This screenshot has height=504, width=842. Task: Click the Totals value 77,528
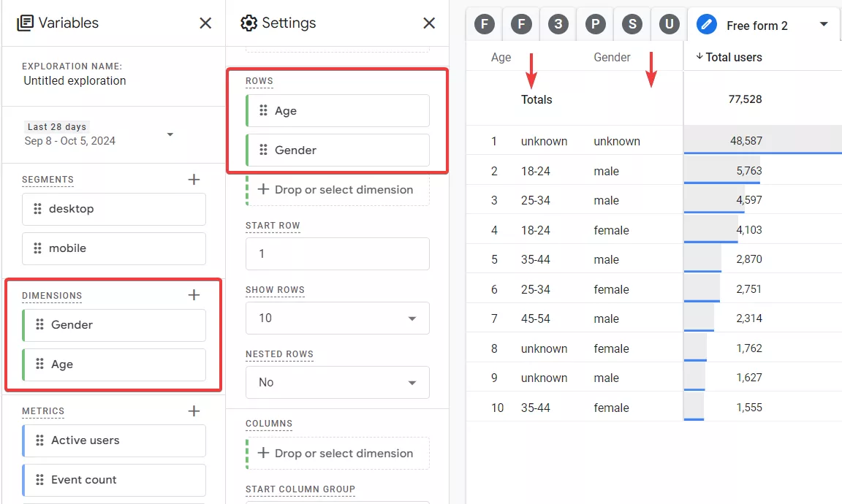[745, 99]
